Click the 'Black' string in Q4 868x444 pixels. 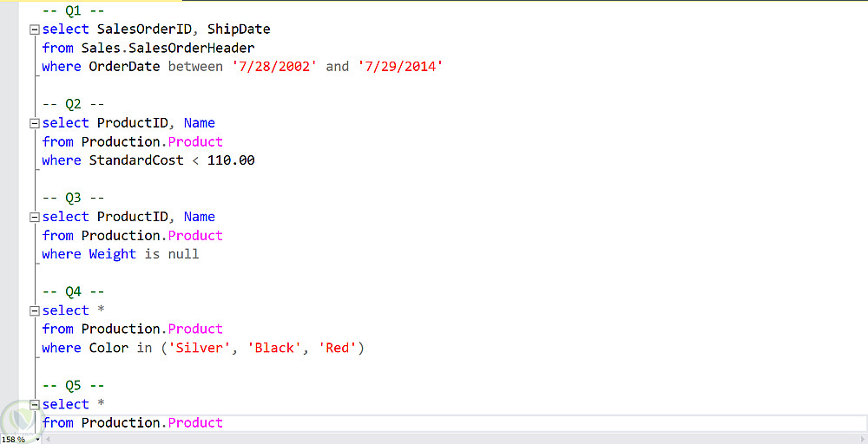click(x=274, y=348)
